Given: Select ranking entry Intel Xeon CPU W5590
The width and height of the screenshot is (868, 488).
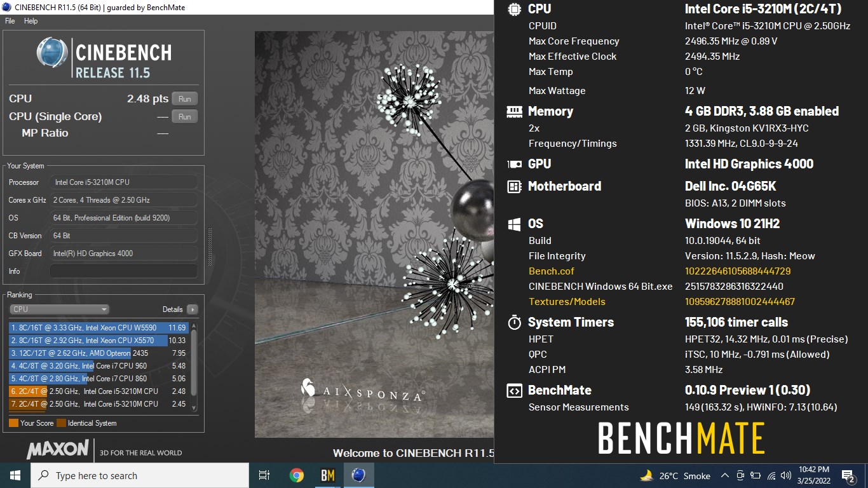Looking at the screenshot, I should pos(98,328).
